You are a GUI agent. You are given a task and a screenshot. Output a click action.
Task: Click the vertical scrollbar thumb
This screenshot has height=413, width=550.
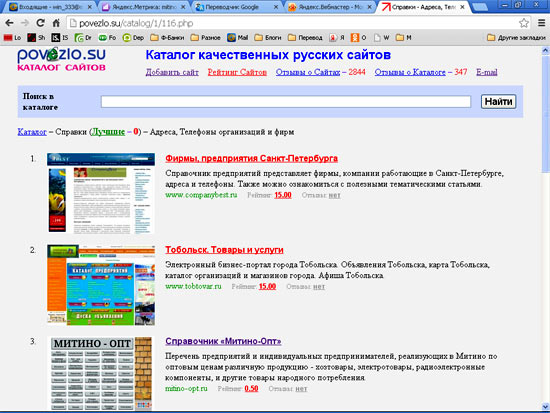545,113
